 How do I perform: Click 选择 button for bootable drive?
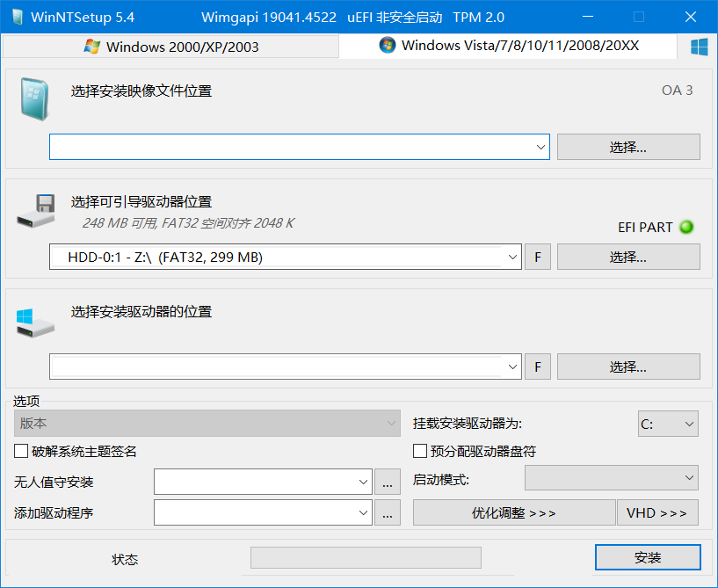(x=628, y=257)
